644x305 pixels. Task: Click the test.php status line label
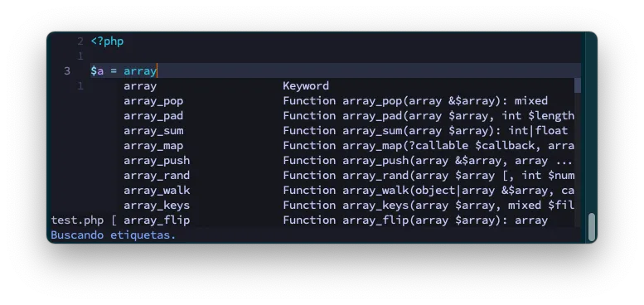click(x=77, y=220)
